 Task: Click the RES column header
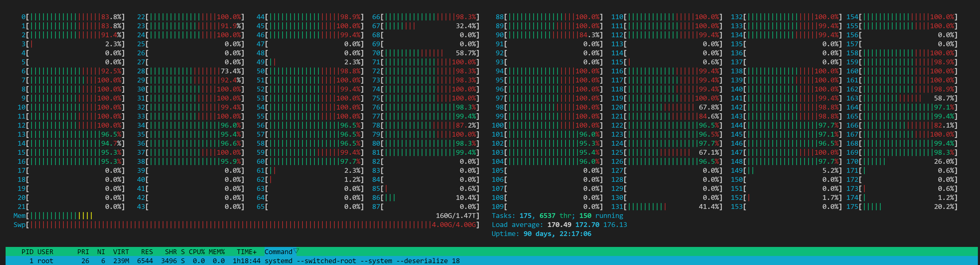[x=146, y=252]
